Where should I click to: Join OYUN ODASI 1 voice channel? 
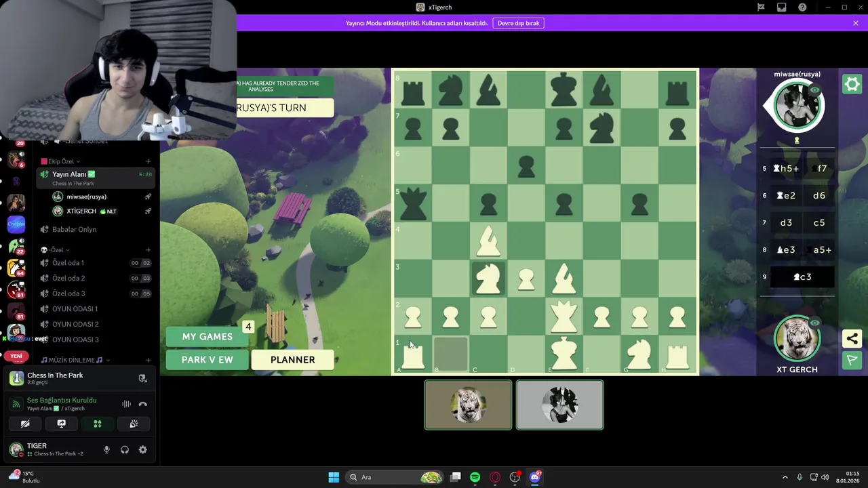[96, 308]
